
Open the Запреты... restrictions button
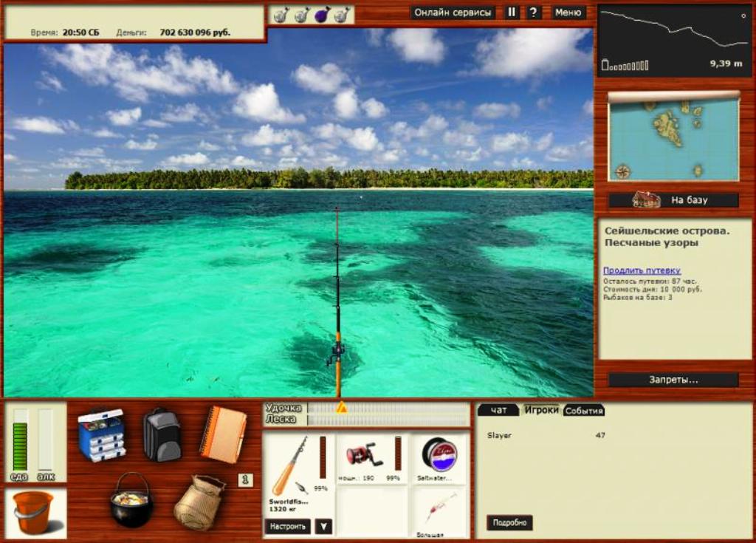(x=673, y=380)
